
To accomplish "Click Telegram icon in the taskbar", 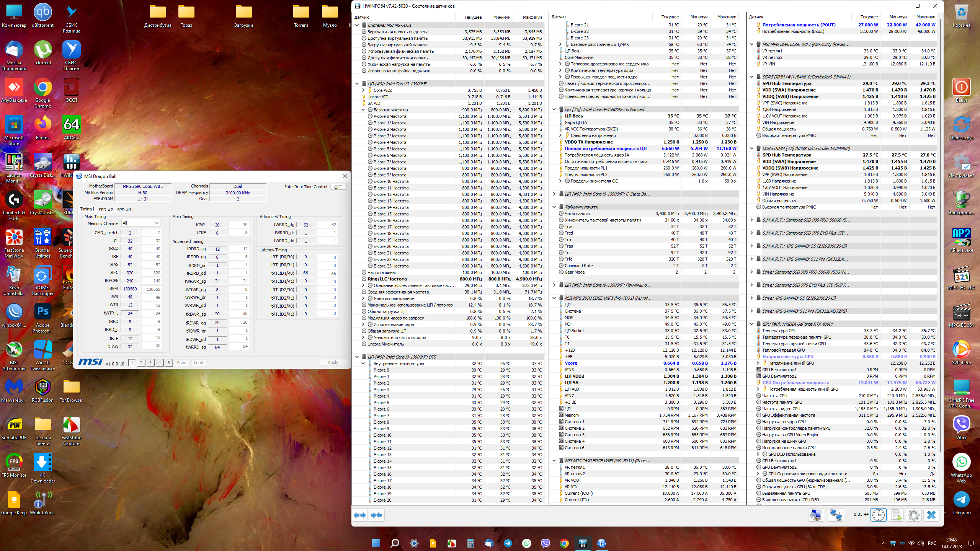I will click(x=508, y=543).
